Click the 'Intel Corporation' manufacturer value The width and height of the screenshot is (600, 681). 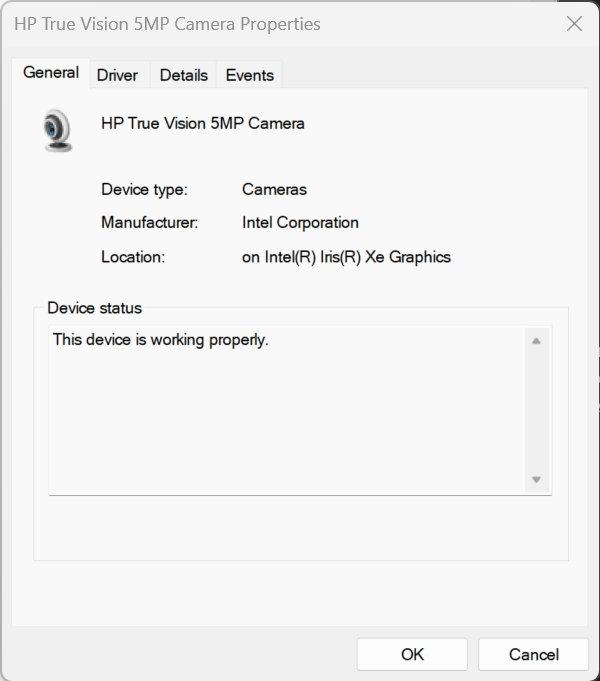300,223
